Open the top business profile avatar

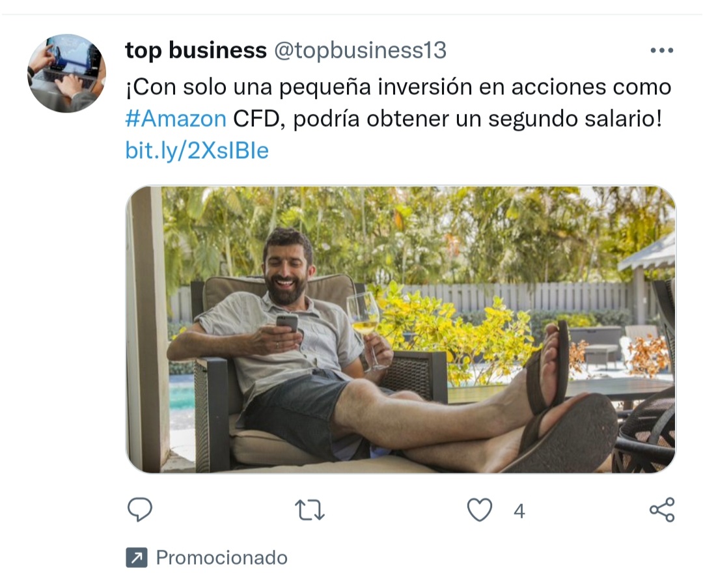coord(66,73)
